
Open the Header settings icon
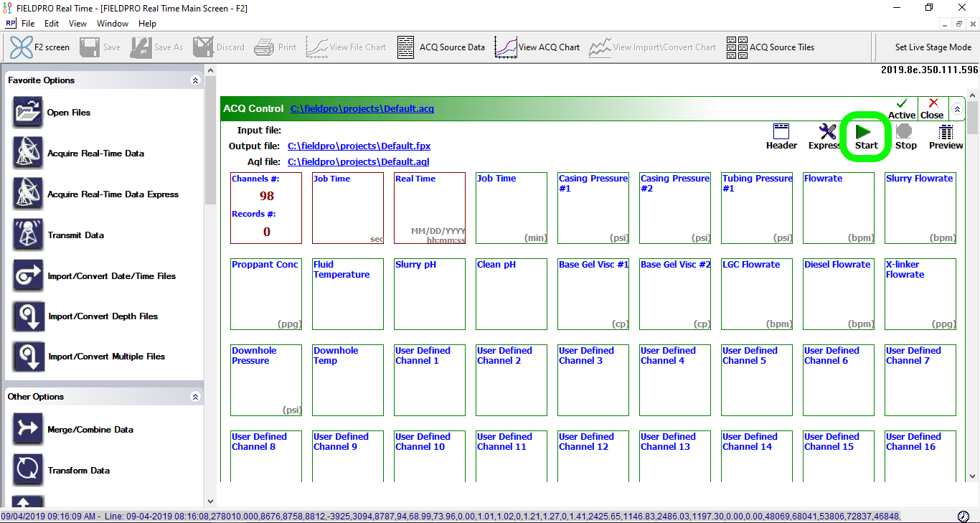(x=781, y=136)
